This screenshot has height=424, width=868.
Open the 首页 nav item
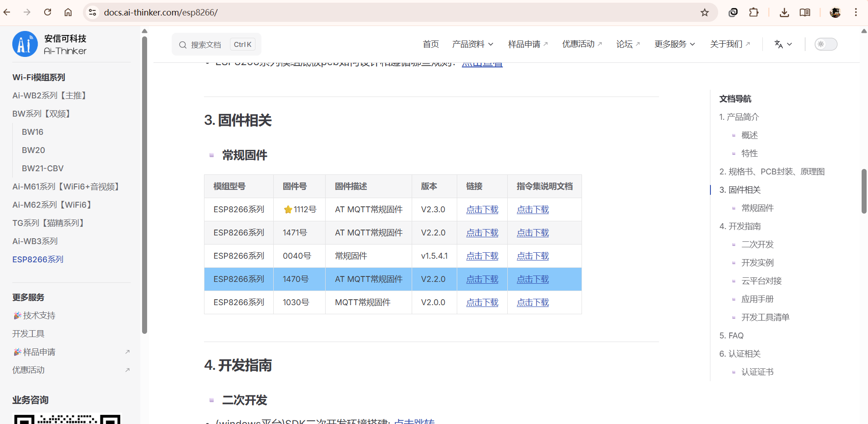430,44
